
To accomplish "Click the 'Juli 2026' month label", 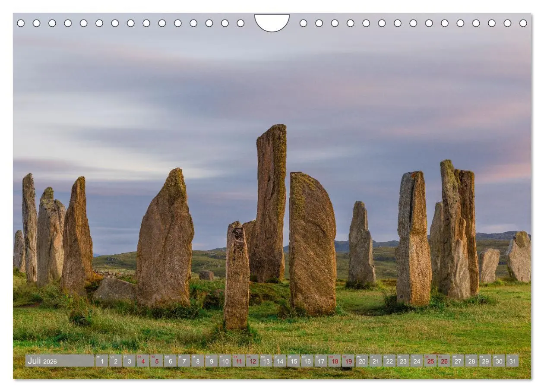I will (42, 361).
